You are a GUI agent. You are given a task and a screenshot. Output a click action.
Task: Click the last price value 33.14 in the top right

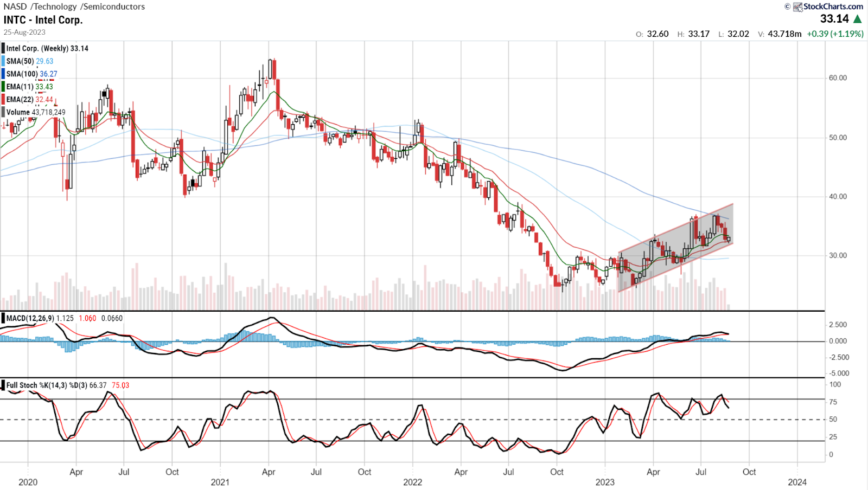834,19
